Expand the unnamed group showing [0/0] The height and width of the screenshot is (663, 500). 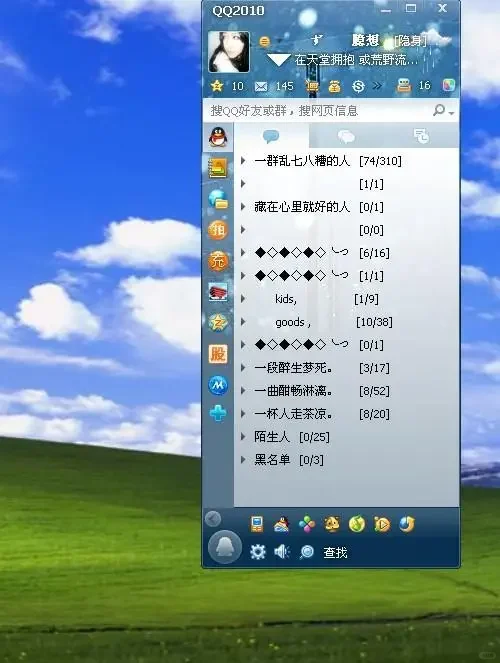pos(243,230)
